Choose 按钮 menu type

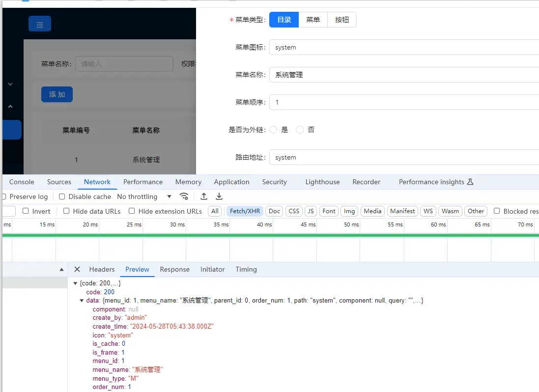(341, 20)
